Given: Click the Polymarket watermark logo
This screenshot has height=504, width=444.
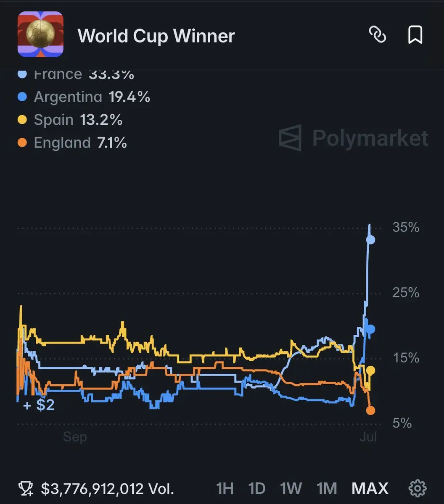Looking at the screenshot, I should tap(353, 138).
